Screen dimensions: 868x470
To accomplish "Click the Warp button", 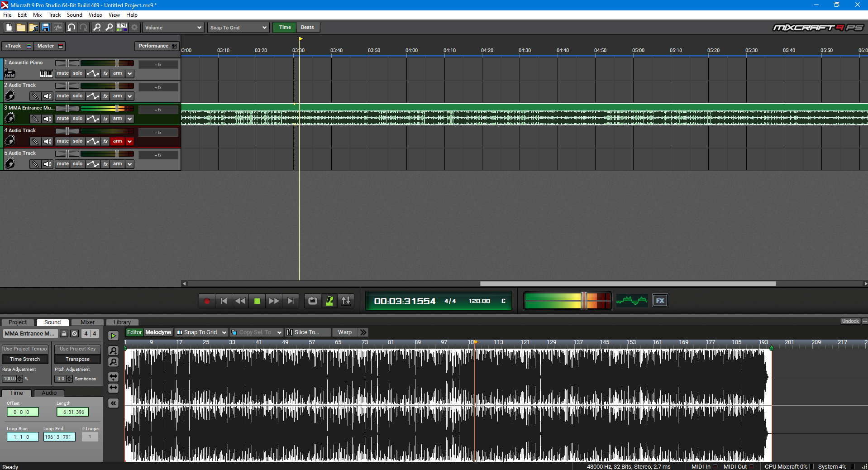I will tap(345, 332).
